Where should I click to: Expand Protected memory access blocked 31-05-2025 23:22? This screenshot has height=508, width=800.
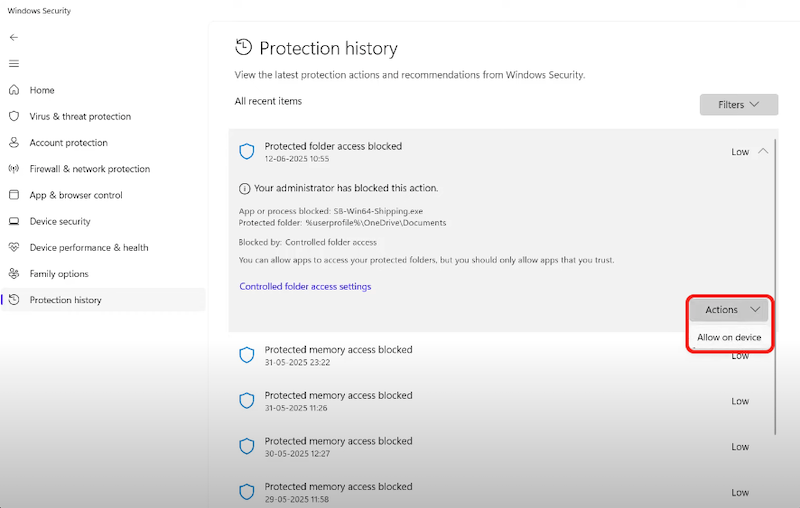(x=338, y=355)
